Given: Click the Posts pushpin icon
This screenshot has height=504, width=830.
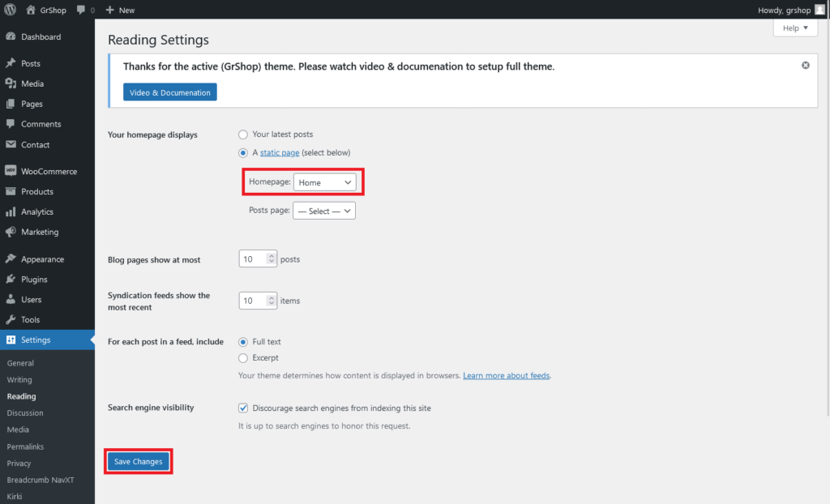Looking at the screenshot, I should click(x=11, y=63).
